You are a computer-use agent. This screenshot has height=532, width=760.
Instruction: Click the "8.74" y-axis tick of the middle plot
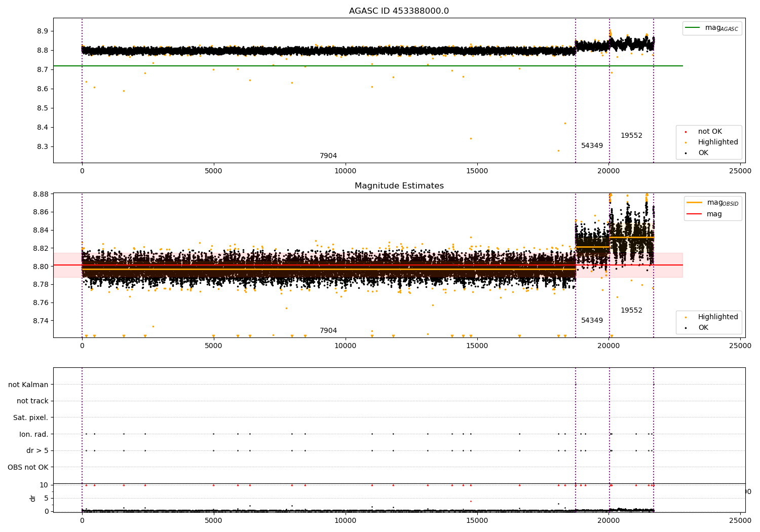41,321
